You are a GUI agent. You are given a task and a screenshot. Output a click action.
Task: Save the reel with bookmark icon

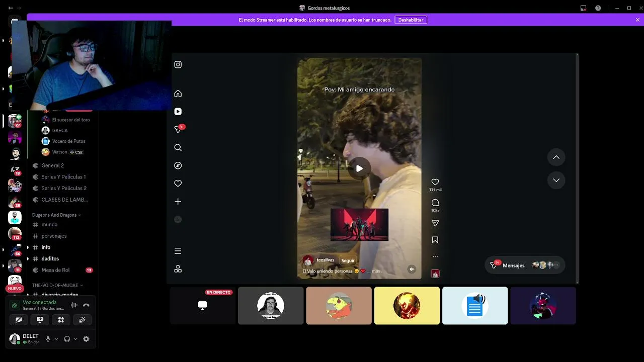pyautogui.click(x=435, y=240)
